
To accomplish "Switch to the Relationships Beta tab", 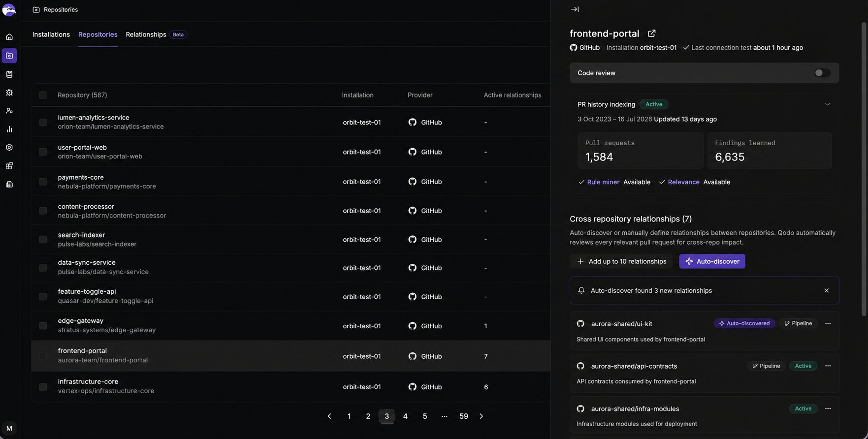I will 156,34.
